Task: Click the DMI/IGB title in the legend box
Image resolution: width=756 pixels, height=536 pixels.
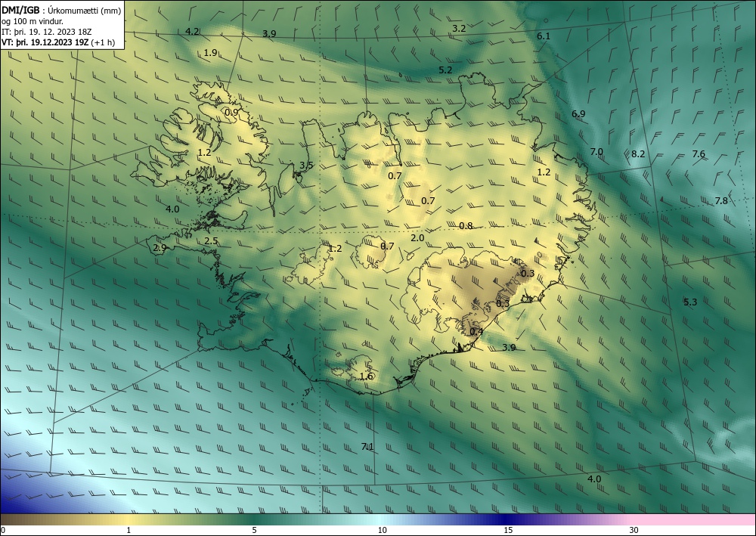Action: tap(20, 11)
